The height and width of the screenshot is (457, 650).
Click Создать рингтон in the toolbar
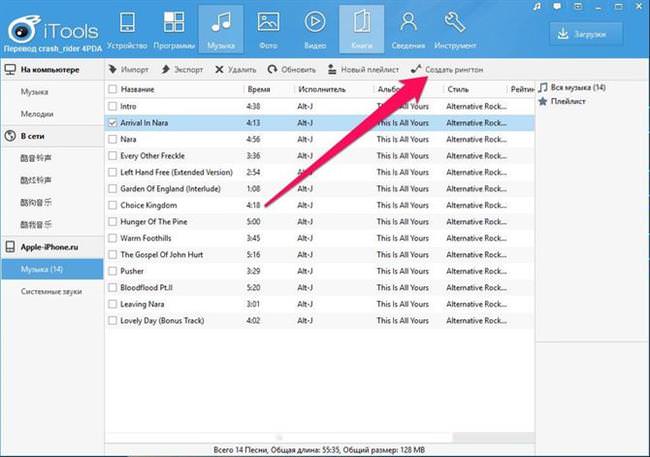pyautogui.click(x=447, y=70)
